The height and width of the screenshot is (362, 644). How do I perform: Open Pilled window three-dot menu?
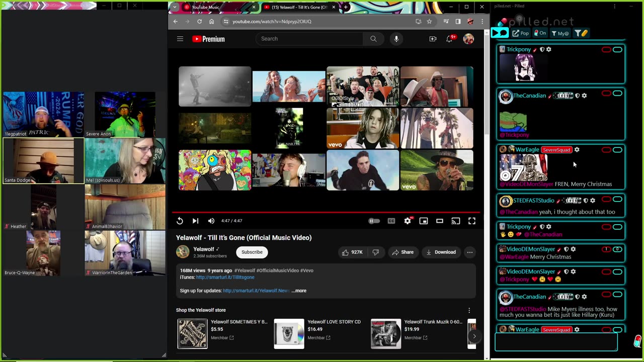click(614, 6)
